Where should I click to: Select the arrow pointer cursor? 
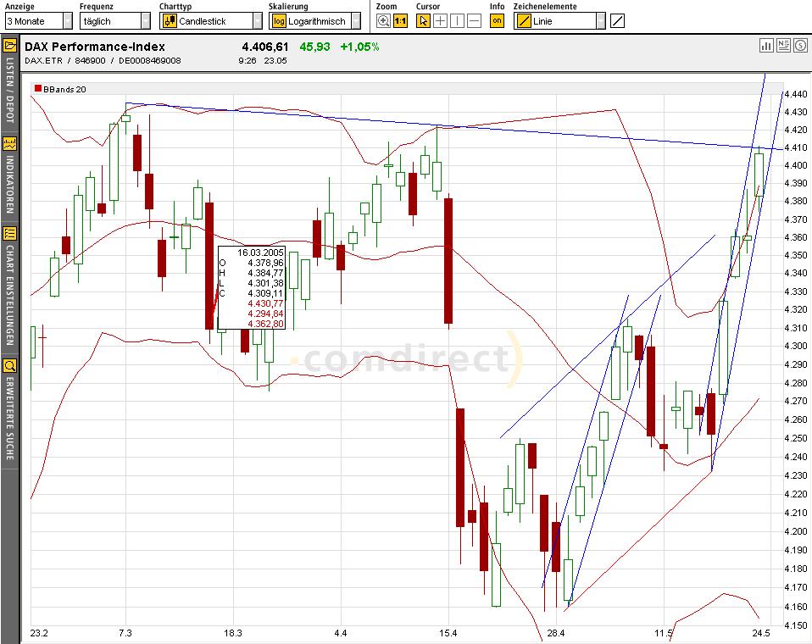(423, 21)
